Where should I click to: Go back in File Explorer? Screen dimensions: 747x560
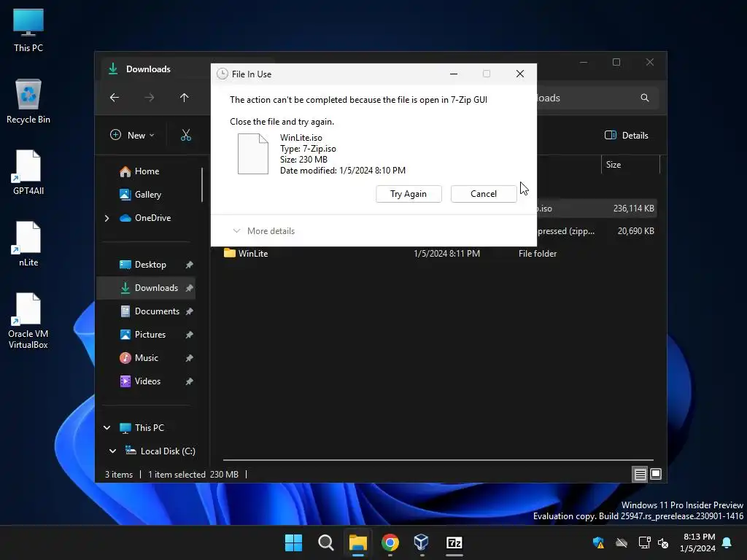[115, 98]
